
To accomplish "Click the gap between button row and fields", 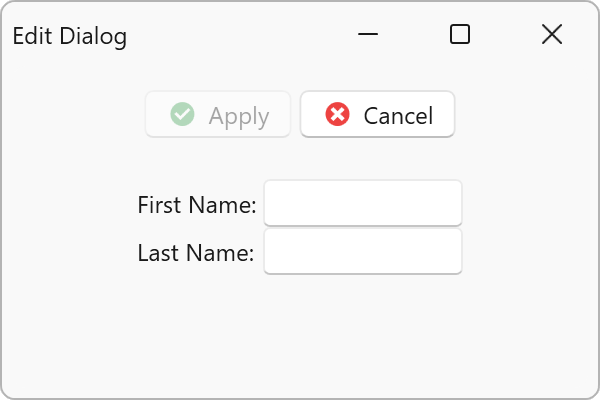I will point(300,158).
